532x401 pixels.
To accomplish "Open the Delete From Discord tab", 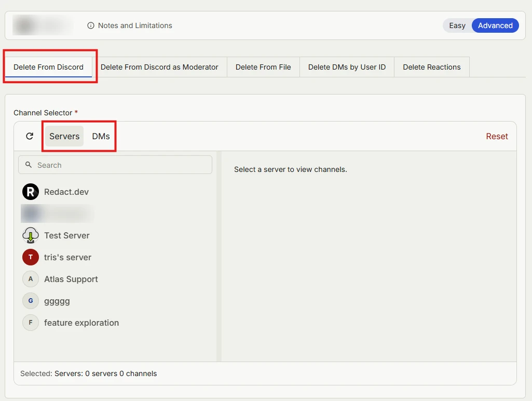I will pos(48,67).
